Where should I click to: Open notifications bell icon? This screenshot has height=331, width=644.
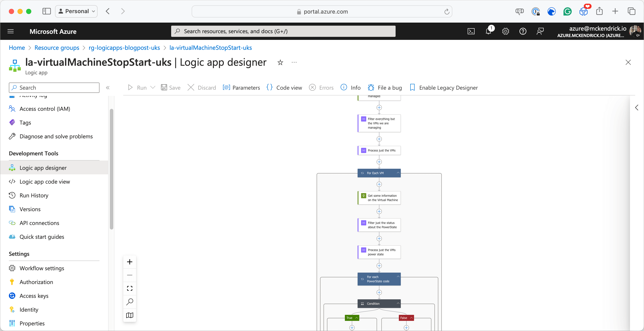click(488, 31)
